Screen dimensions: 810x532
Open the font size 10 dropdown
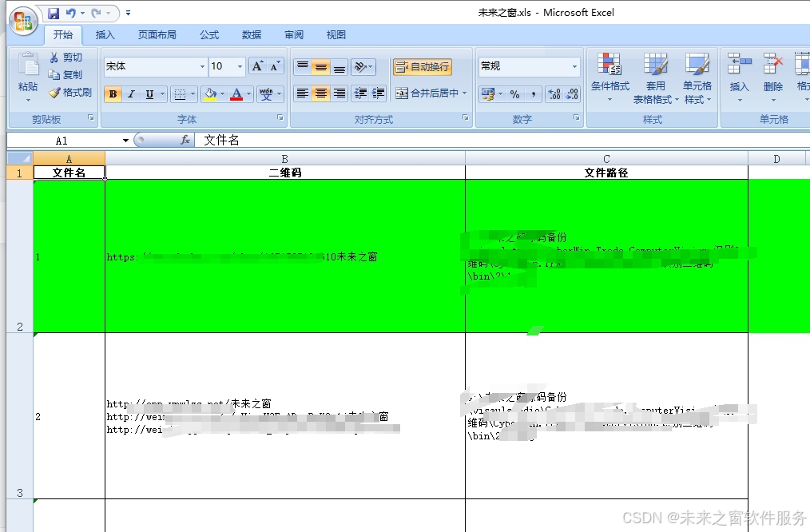(240, 66)
